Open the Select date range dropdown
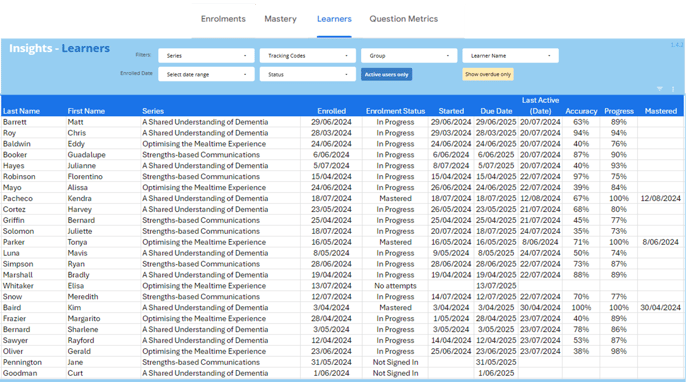Viewport: 688px width, 382px height. (x=206, y=74)
